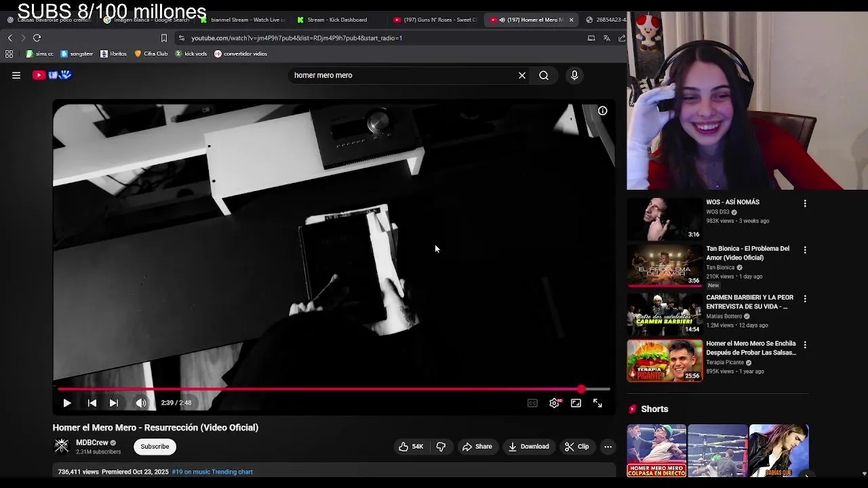
Task: Download the video
Action: click(528, 447)
